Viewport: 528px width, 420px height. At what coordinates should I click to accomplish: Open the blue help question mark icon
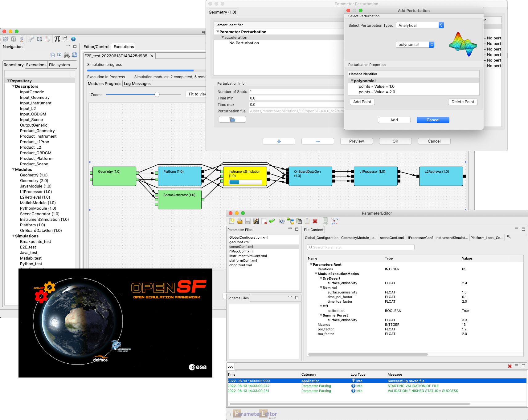pyautogui.click(x=73, y=39)
